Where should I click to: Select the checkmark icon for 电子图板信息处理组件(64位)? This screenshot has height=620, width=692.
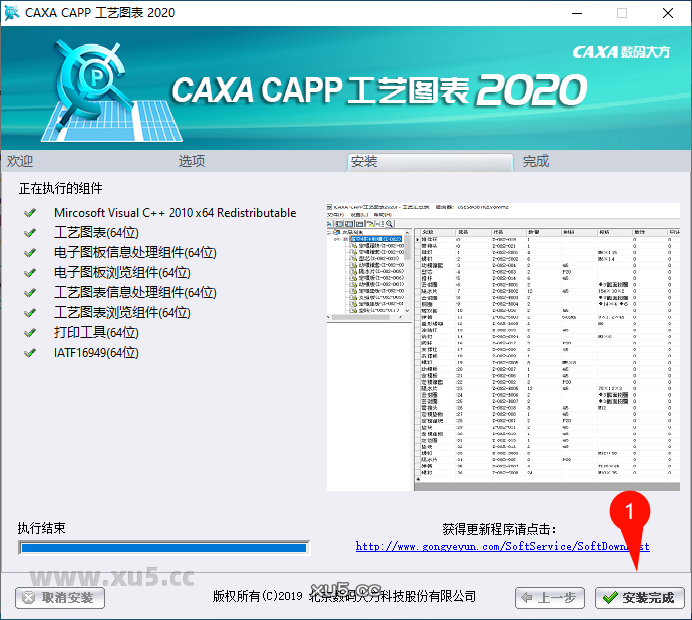pyautogui.click(x=30, y=253)
